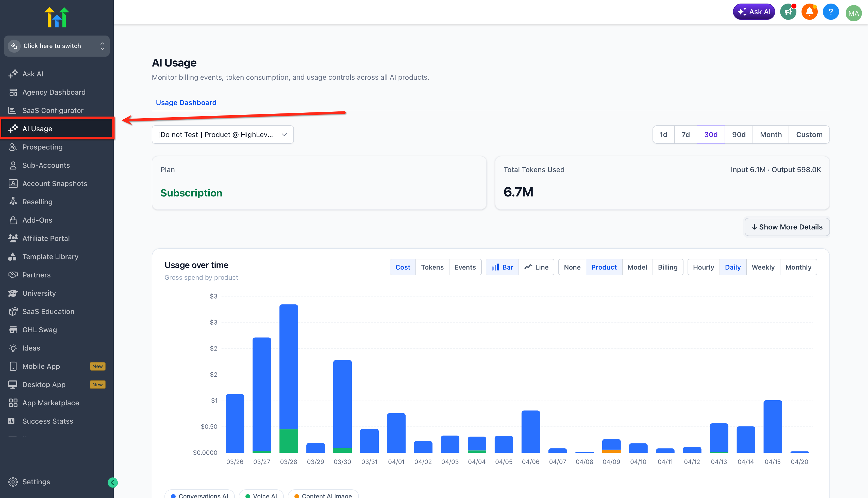Switch chart to Line view
Screen dimensions: 868x498
[536, 267]
